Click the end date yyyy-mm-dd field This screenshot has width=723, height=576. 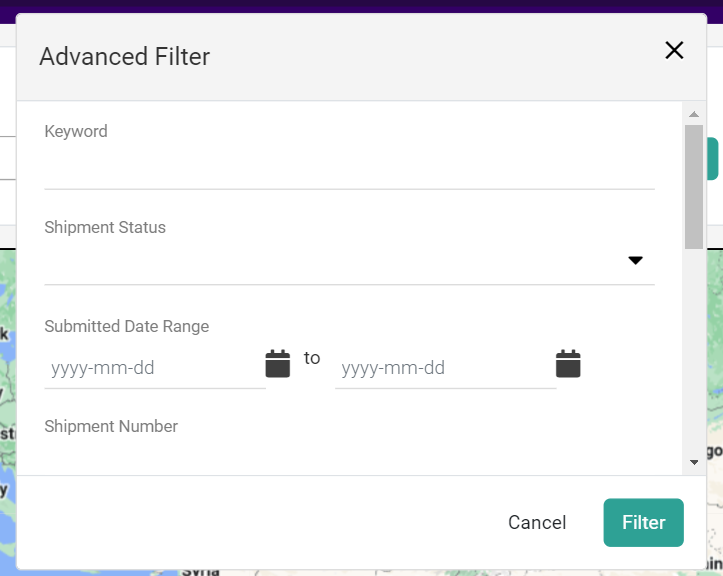coord(445,368)
